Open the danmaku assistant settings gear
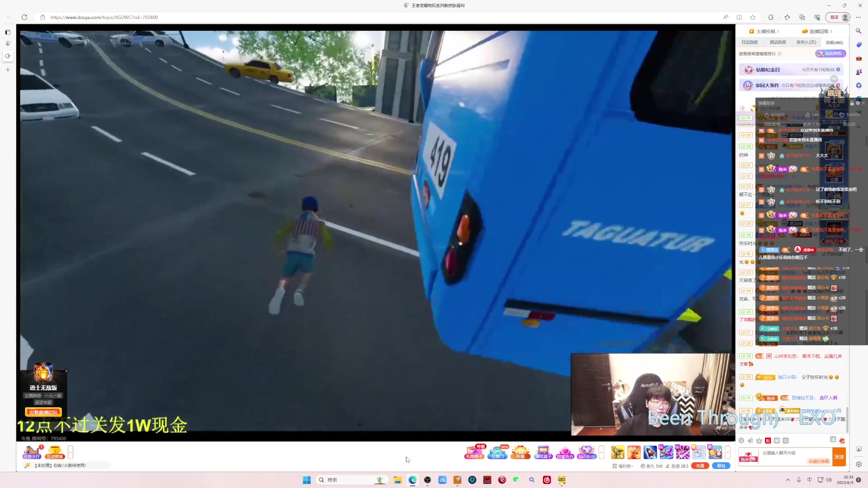868x488 pixels. (858, 103)
